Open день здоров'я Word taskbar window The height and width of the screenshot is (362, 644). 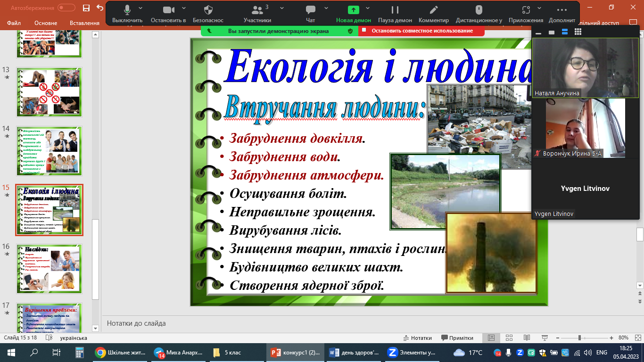coord(354,353)
